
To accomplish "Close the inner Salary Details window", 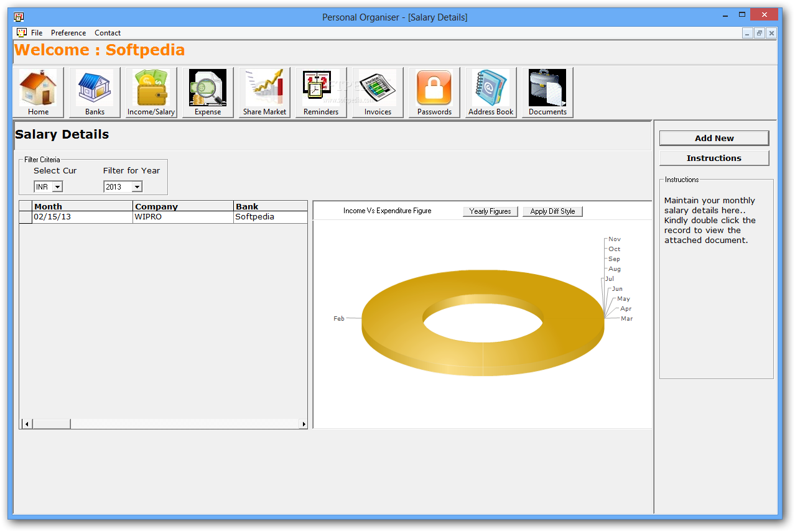I will (x=771, y=33).
